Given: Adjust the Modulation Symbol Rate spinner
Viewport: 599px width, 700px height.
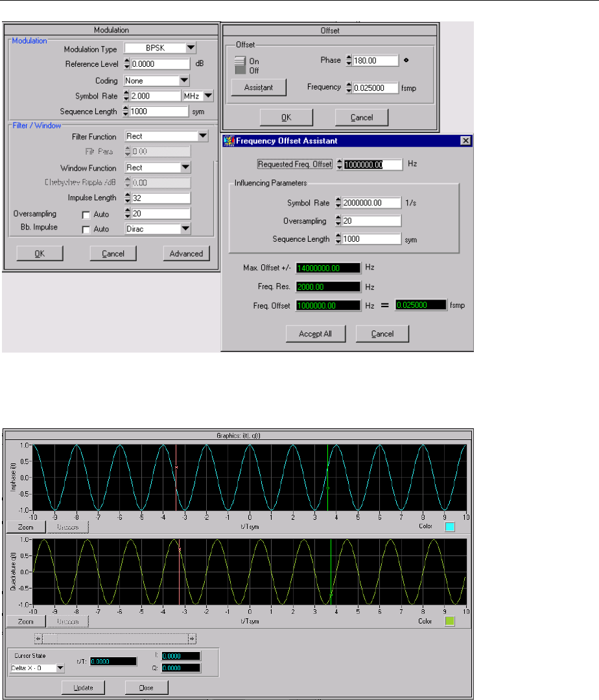Looking at the screenshot, I should [x=126, y=96].
